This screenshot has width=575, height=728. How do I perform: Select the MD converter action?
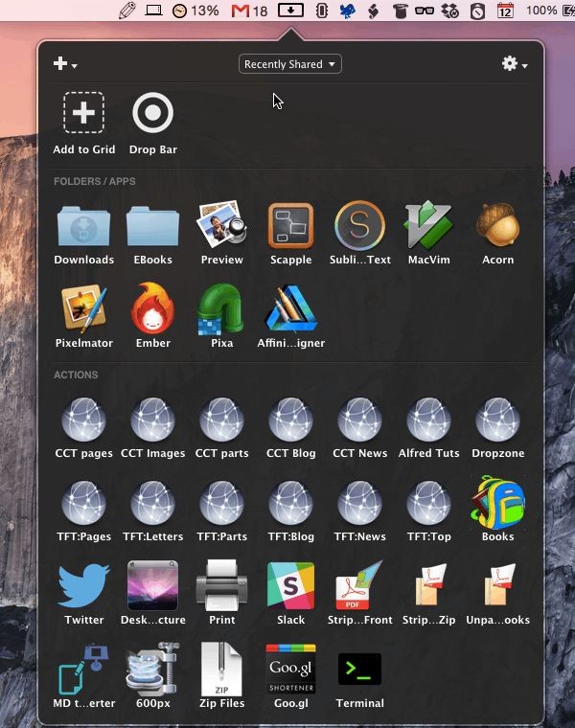point(83,669)
